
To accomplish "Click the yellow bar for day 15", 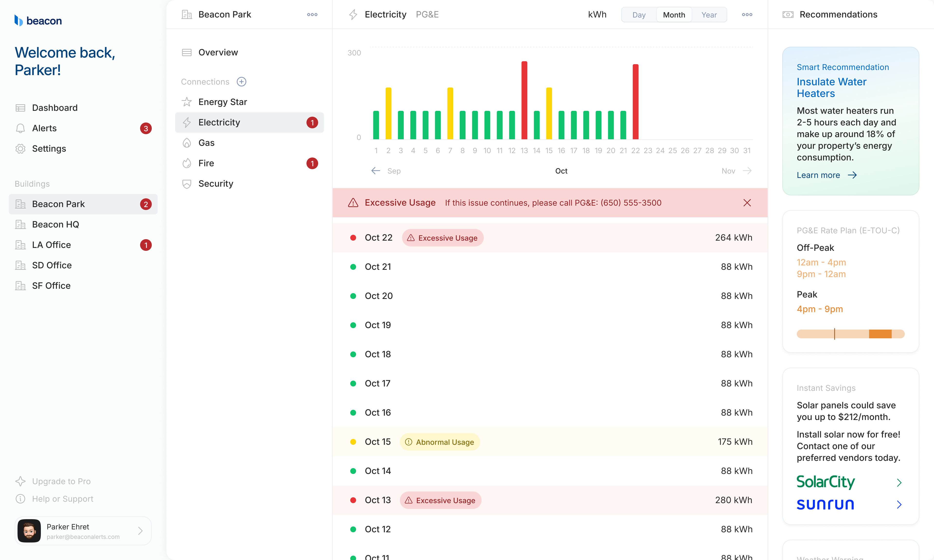I will [x=549, y=113].
